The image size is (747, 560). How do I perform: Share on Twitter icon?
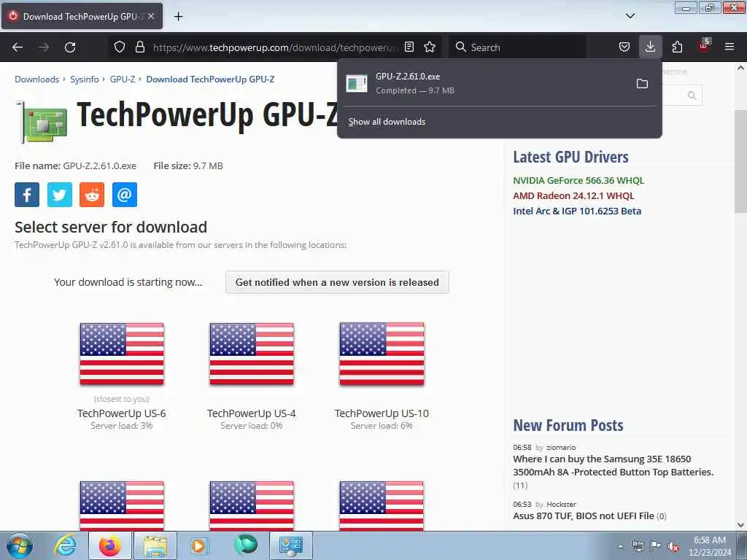coord(60,195)
